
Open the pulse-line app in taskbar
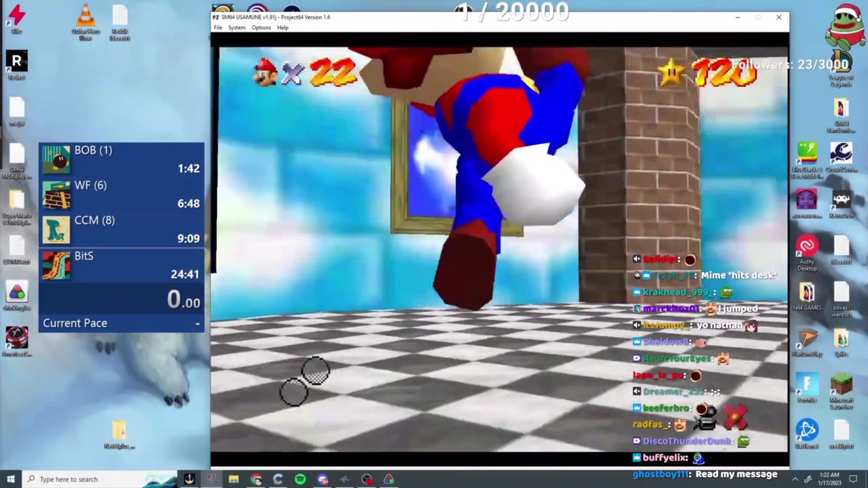pos(344,479)
